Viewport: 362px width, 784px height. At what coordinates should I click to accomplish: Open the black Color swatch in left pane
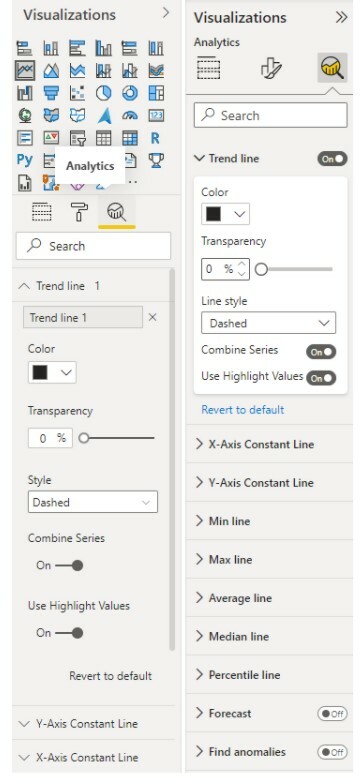click(52, 372)
